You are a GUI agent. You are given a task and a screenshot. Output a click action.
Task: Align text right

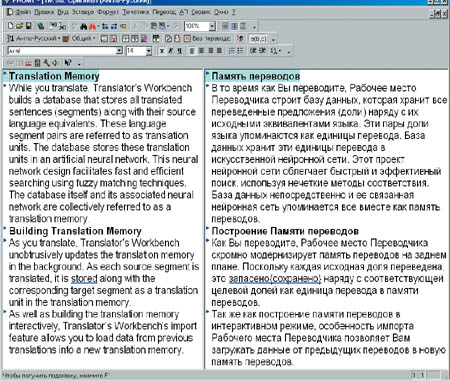210,51
